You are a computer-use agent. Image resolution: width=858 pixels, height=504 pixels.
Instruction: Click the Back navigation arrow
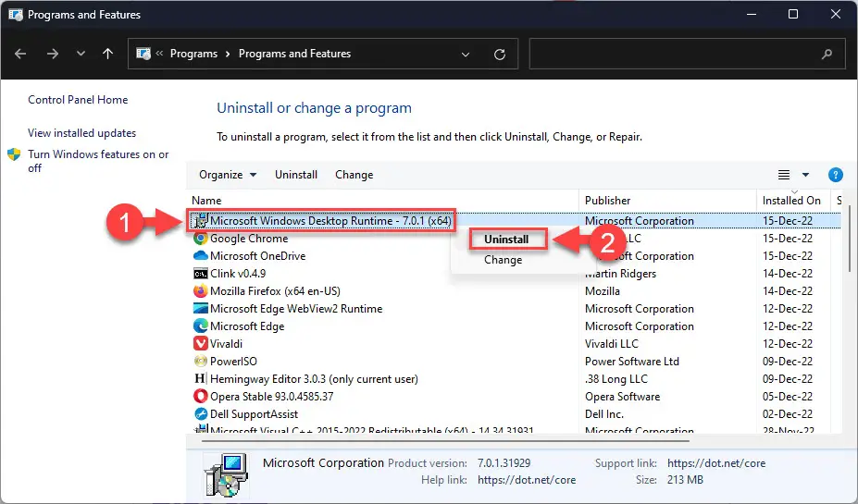(20, 54)
